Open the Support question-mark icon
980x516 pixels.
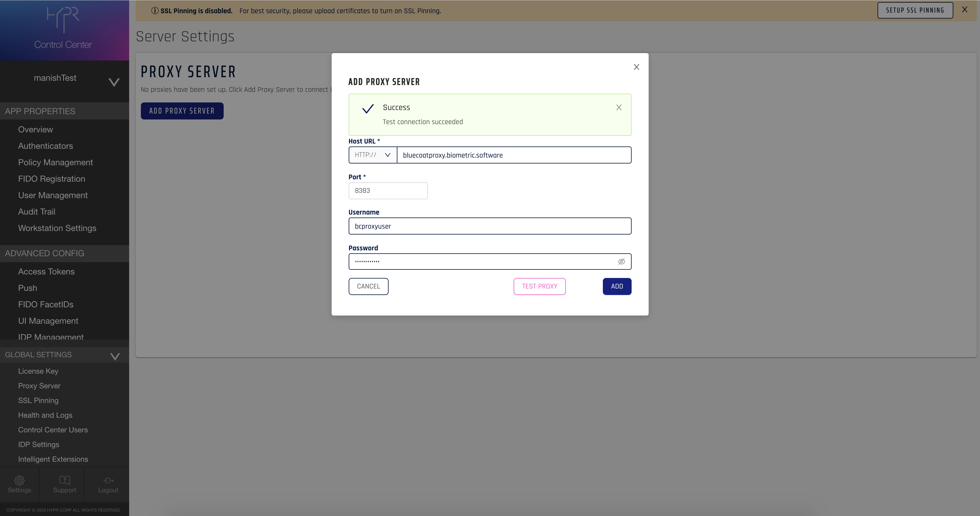[65, 480]
